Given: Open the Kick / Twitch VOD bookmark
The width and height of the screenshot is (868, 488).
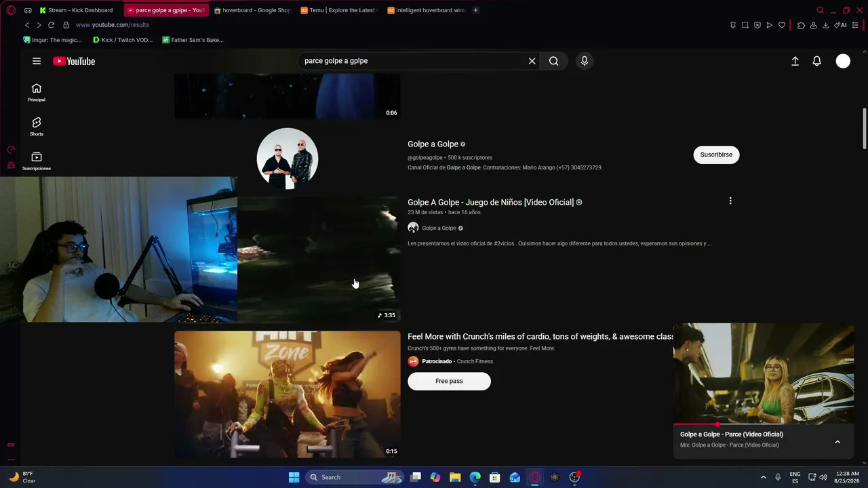Looking at the screenshot, I should point(123,40).
